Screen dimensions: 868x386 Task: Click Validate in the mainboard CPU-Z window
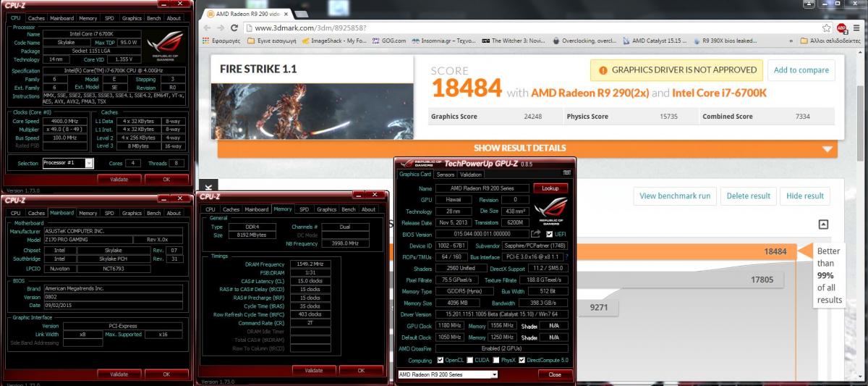(x=119, y=374)
